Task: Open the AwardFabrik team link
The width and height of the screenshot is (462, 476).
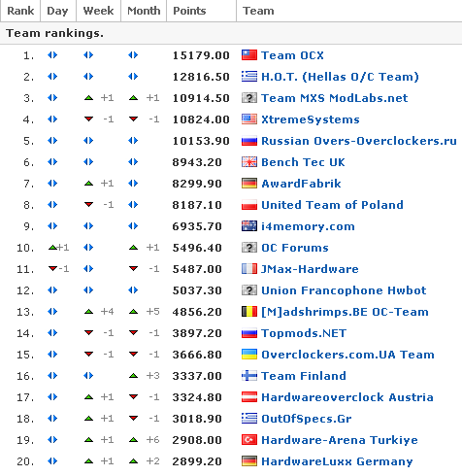Action: click(301, 184)
